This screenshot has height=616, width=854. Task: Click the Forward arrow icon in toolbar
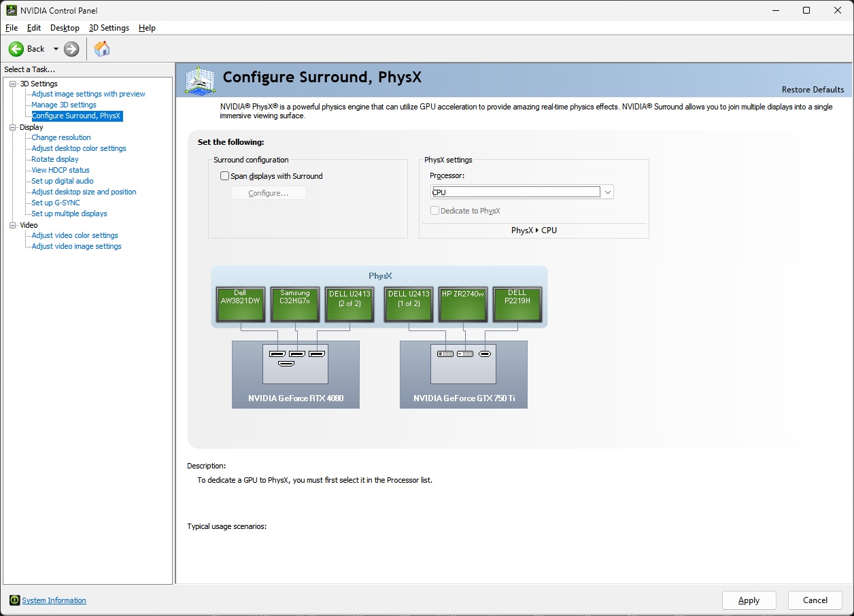click(x=71, y=49)
